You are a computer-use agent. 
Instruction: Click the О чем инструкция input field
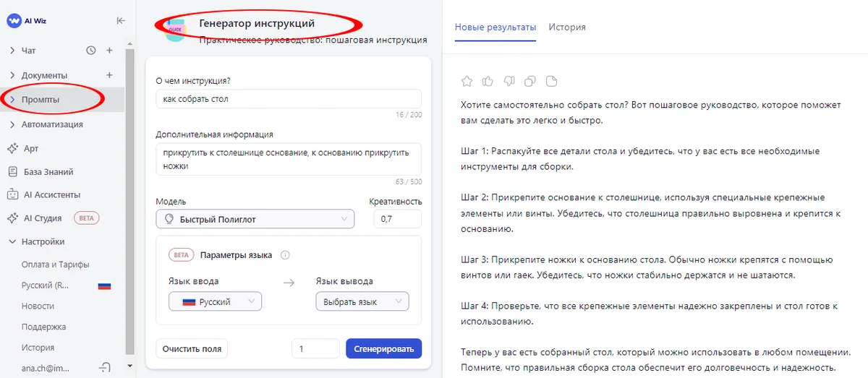point(289,99)
